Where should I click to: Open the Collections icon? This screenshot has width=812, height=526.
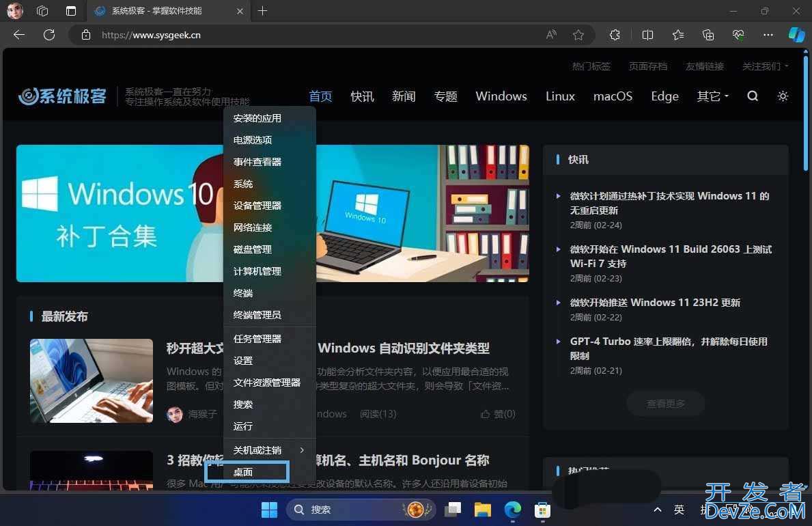[708, 35]
